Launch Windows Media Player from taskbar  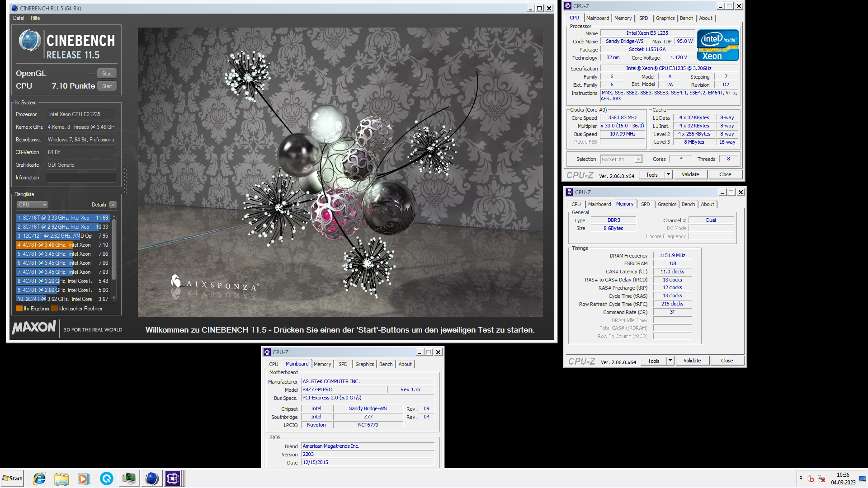click(x=84, y=479)
